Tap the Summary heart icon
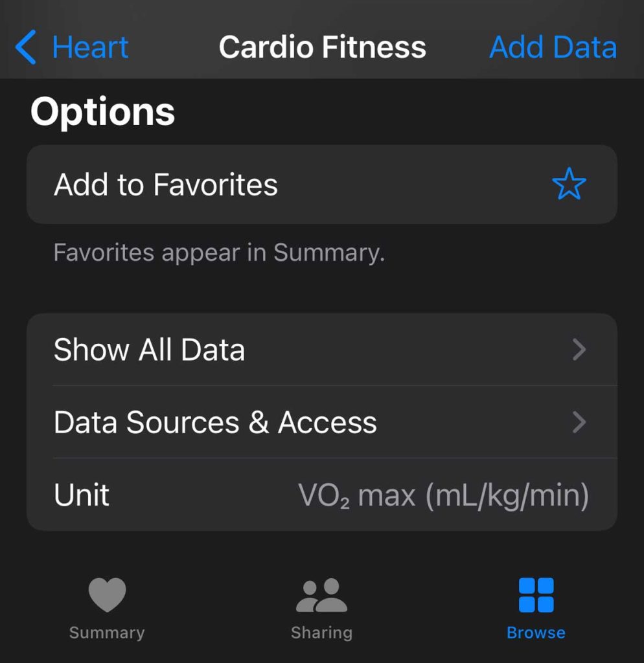 click(107, 594)
